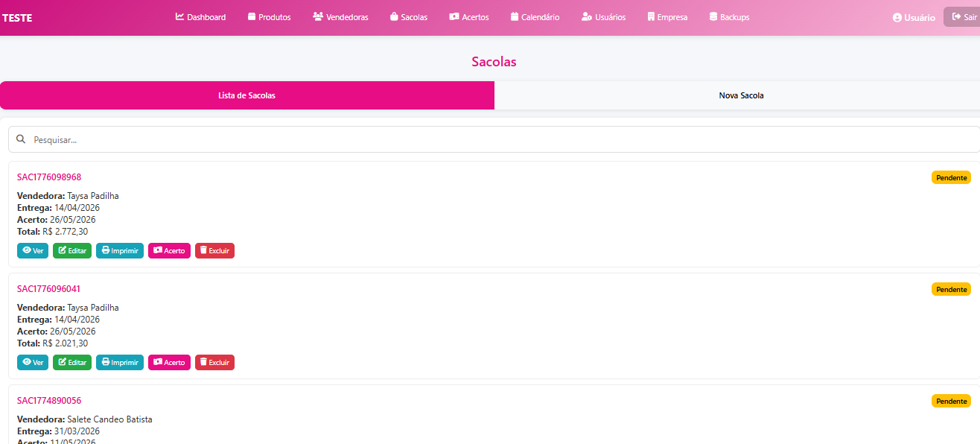Click the Calendário calendar icon
The width and height of the screenshot is (980, 444).
point(515,16)
